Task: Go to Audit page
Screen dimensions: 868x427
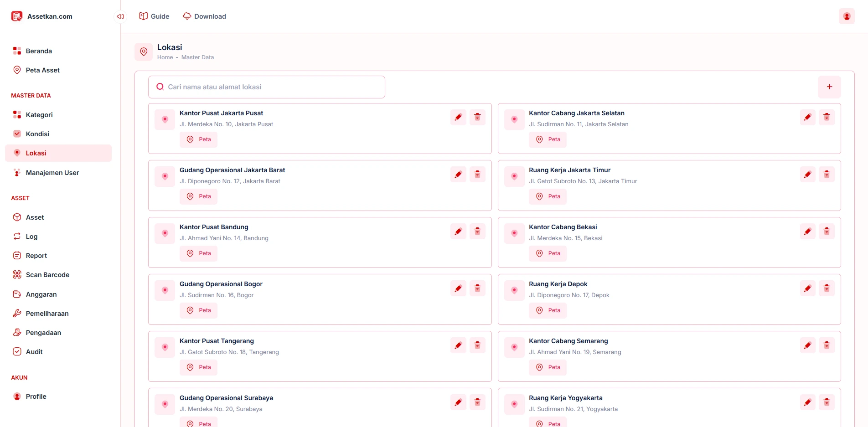Action: tap(58, 352)
